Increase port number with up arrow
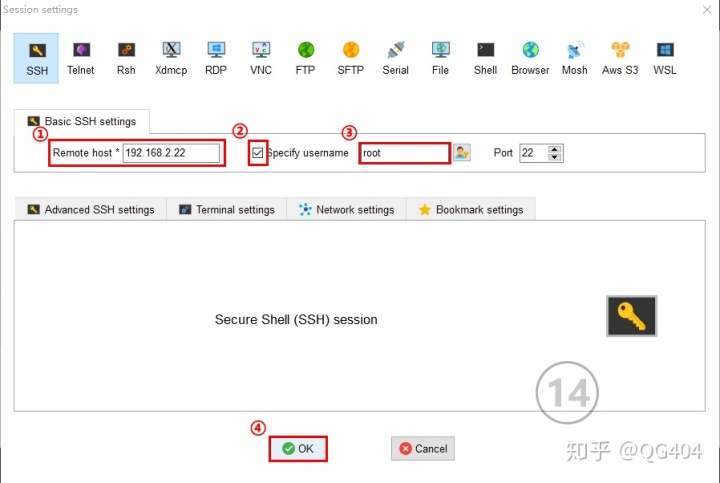The width and height of the screenshot is (720, 483). click(x=555, y=149)
